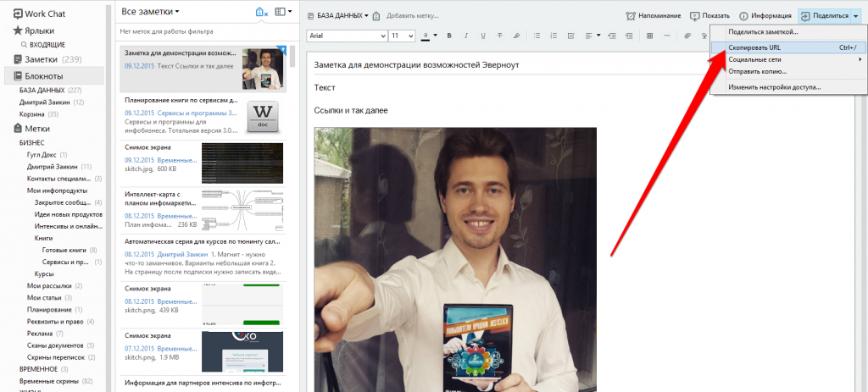Select the Временные скрины tag
This screenshot has height=392, width=868.
(56, 382)
